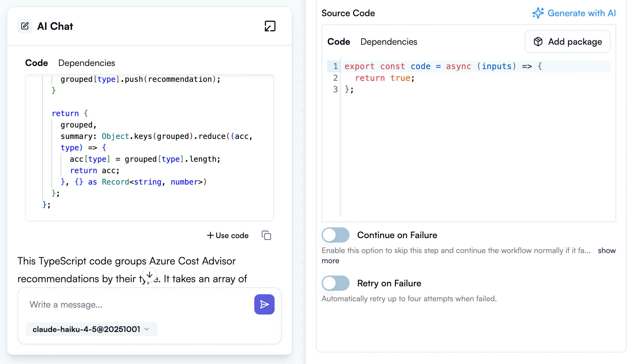Switch to Dependencies tab in Source Code
This screenshot has height=364, width=627.
[x=389, y=42]
